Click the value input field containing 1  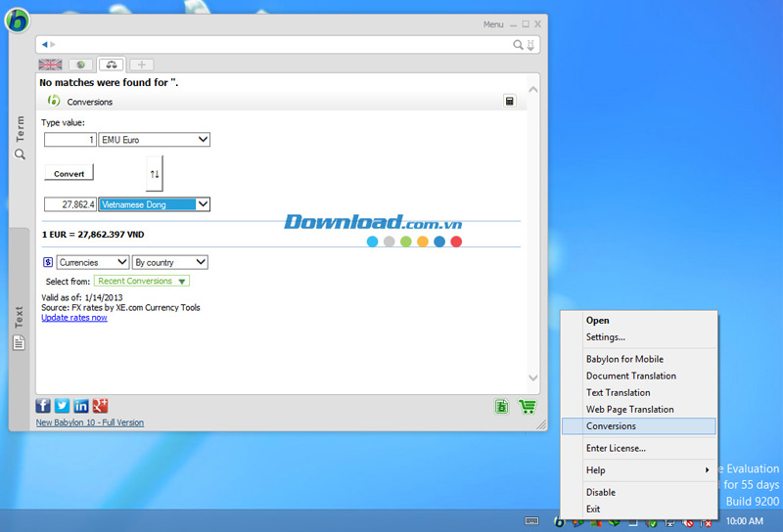tap(69, 140)
